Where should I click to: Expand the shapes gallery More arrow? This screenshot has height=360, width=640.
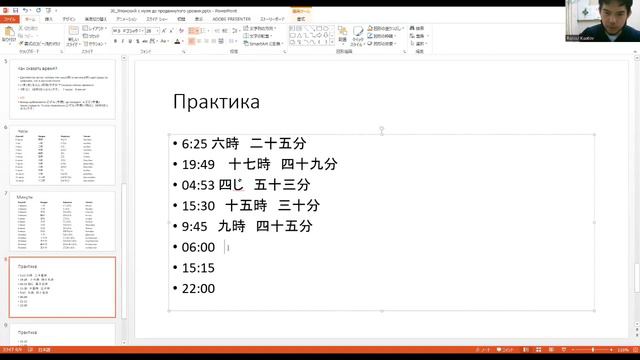click(x=332, y=42)
